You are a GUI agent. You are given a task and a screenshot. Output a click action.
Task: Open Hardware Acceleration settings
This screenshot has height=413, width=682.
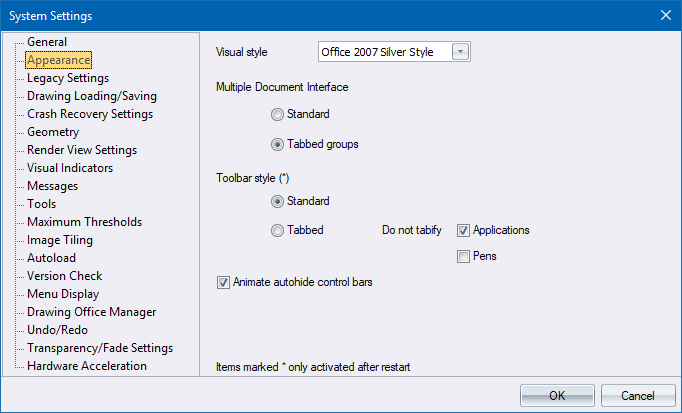pyautogui.click(x=87, y=366)
